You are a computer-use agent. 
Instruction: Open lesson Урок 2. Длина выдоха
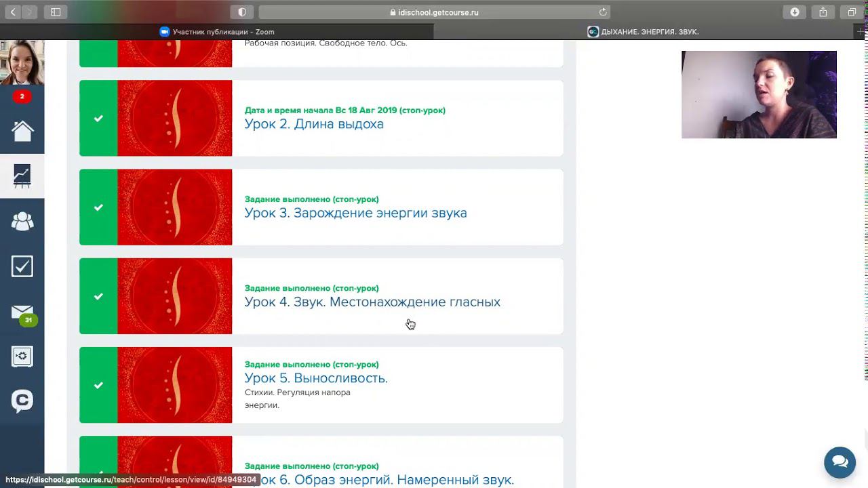pyautogui.click(x=314, y=124)
